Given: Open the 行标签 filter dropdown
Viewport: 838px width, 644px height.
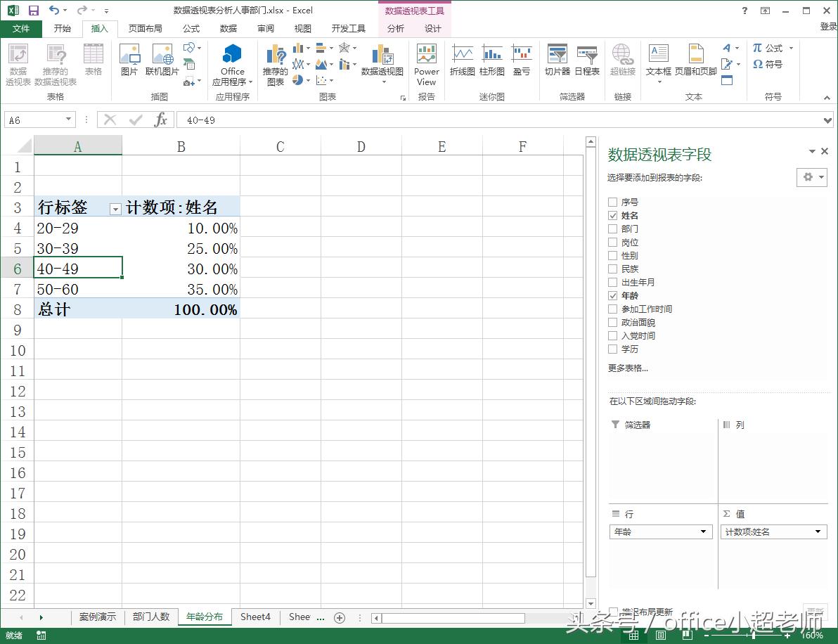Looking at the screenshot, I should point(115,209).
